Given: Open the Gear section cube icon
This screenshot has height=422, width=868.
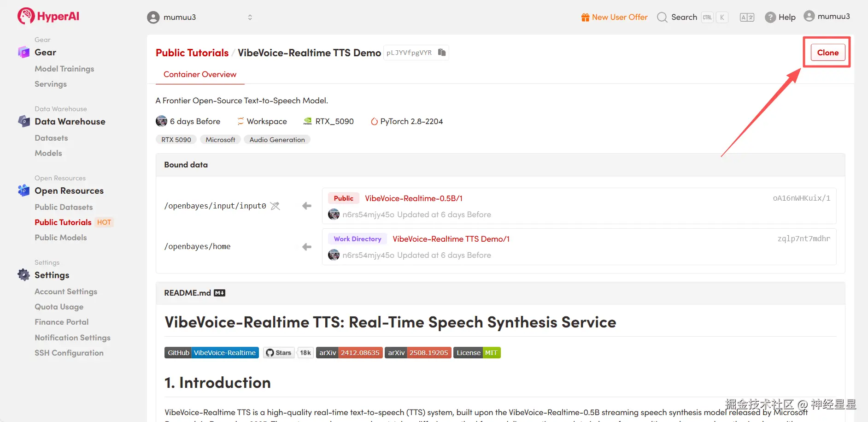Looking at the screenshot, I should click(23, 52).
